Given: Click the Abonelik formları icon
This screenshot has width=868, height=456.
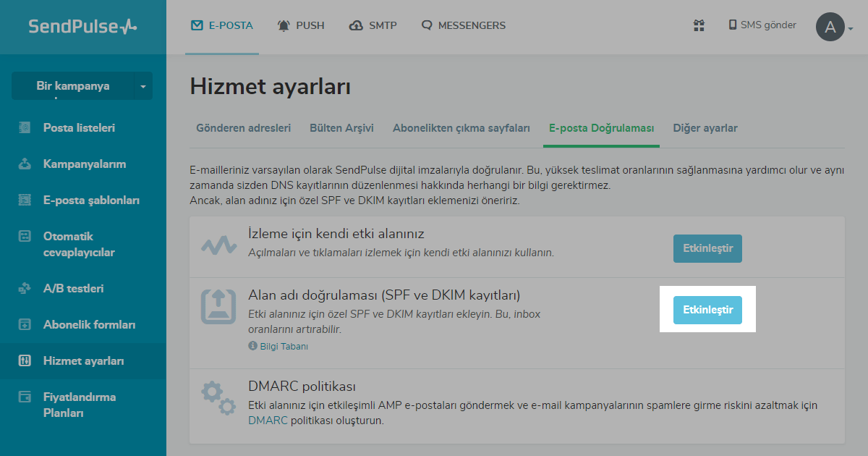Looking at the screenshot, I should pos(25,325).
